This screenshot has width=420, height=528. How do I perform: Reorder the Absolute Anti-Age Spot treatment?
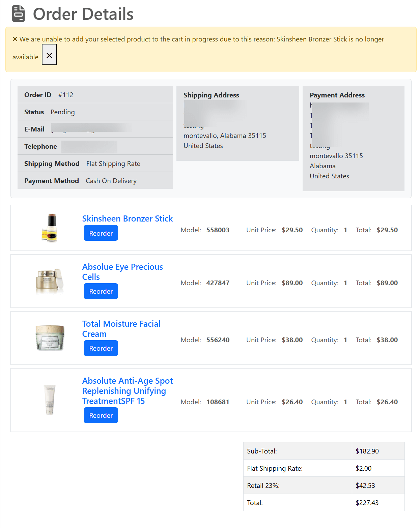pyautogui.click(x=101, y=415)
